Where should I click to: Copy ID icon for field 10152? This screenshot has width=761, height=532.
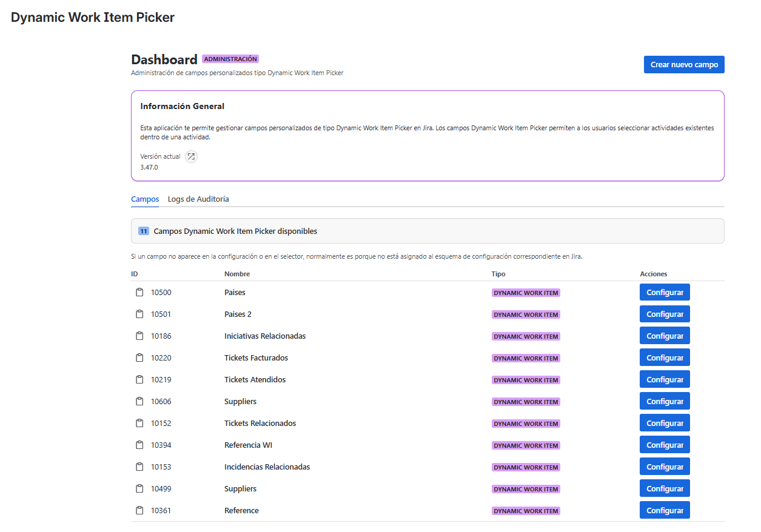coord(140,424)
